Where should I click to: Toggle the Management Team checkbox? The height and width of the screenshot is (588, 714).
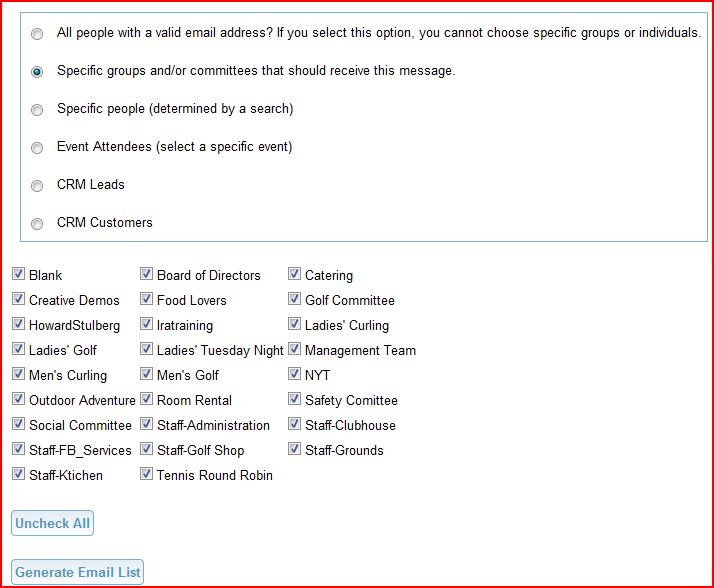(x=294, y=349)
